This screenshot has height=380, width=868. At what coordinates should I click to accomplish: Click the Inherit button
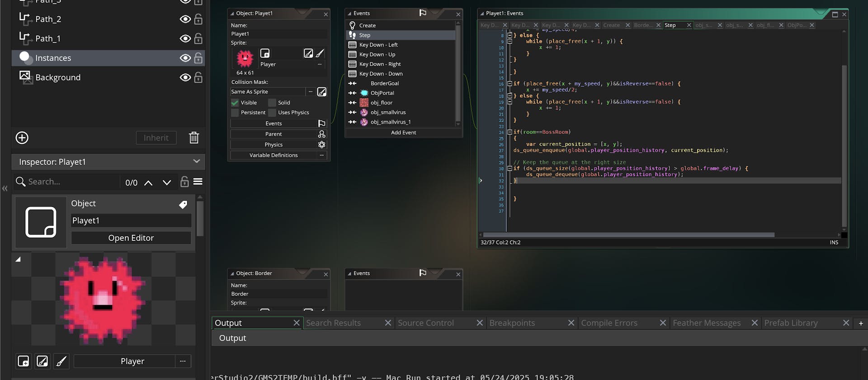(156, 138)
